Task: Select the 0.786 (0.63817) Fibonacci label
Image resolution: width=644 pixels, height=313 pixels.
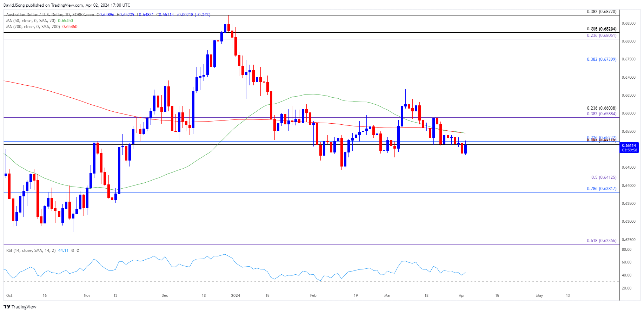Action: point(602,189)
